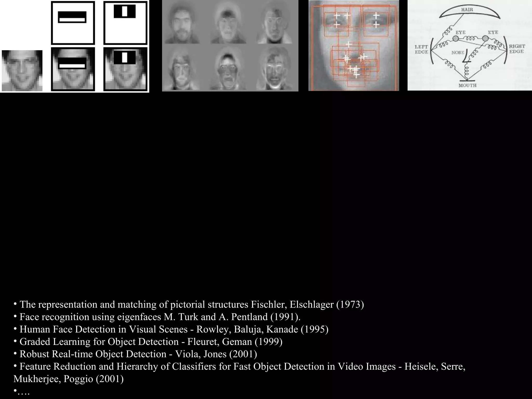Image resolution: width=532 pixels, height=399 pixels.
Task: Select the 'Viola, Jones (2001)' reference line
Action: point(135,354)
